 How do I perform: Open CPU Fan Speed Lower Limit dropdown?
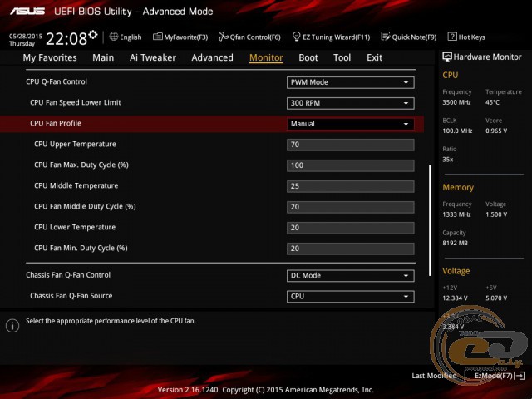[351, 103]
